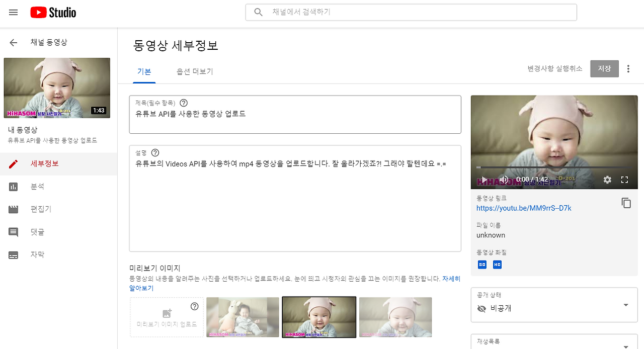Click the title text field

click(295, 115)
